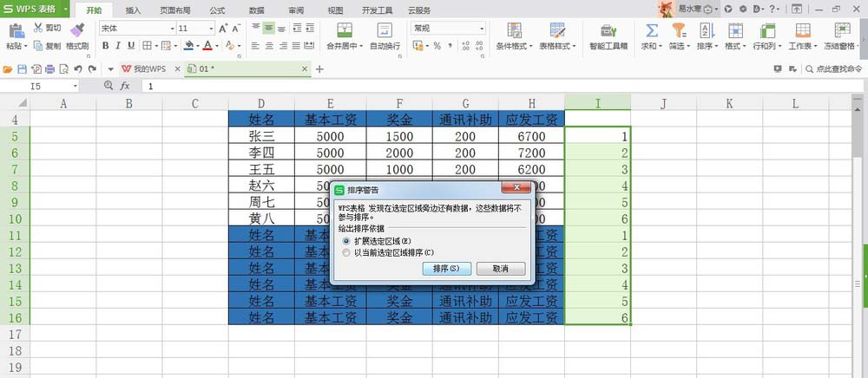Screen dimensions: 868x378
Task: Apply fill color bucket icon
Action: [x=188, y=46]
